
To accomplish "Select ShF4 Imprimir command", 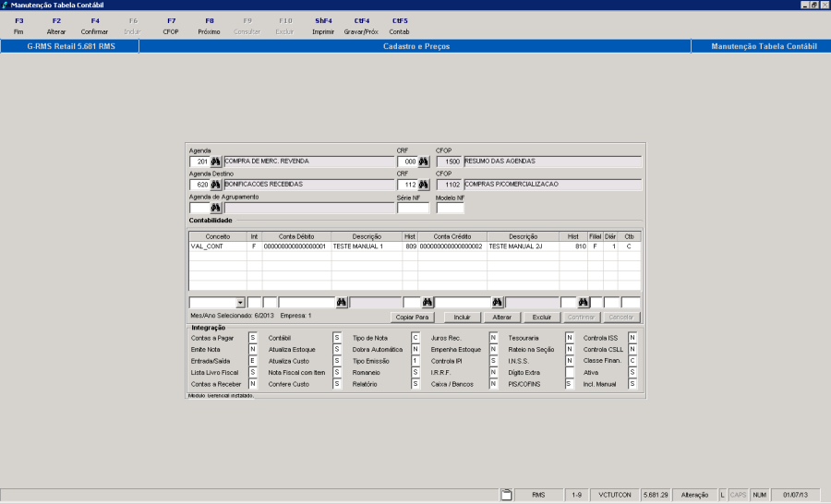I will click(323, 26).
